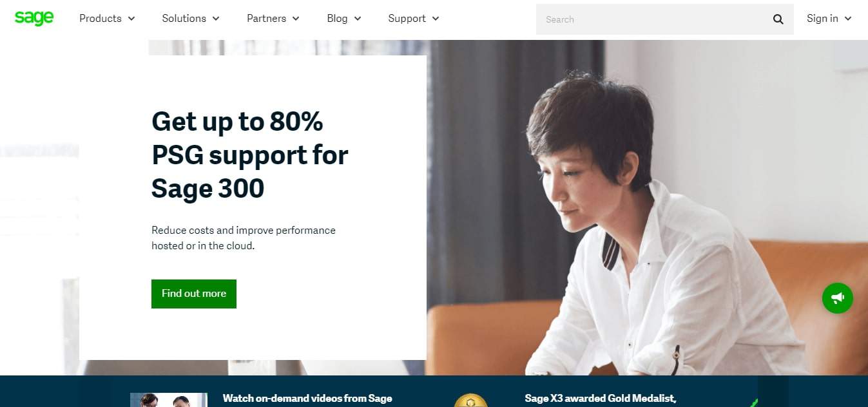868x407 pixels.
Task: Click the Sign in link
Action: (822, 19)
